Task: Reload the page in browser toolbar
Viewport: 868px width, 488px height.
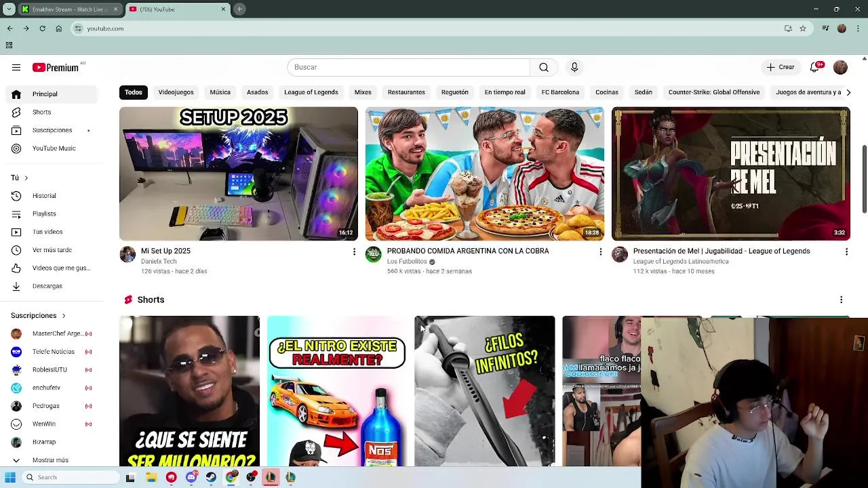Action: [x=42, y=28]
